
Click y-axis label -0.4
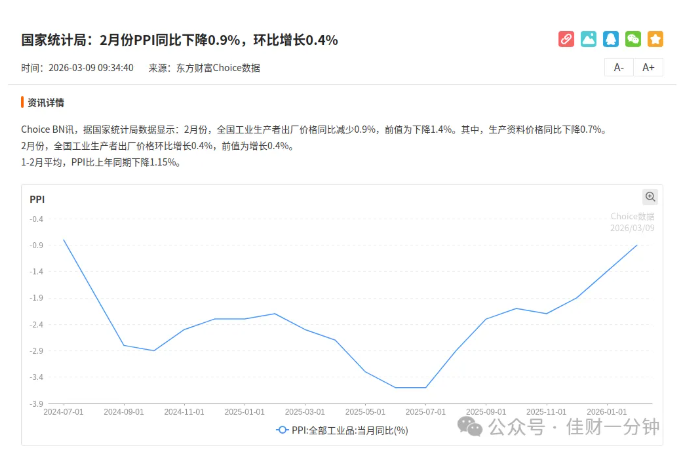[x=36, y=219]
